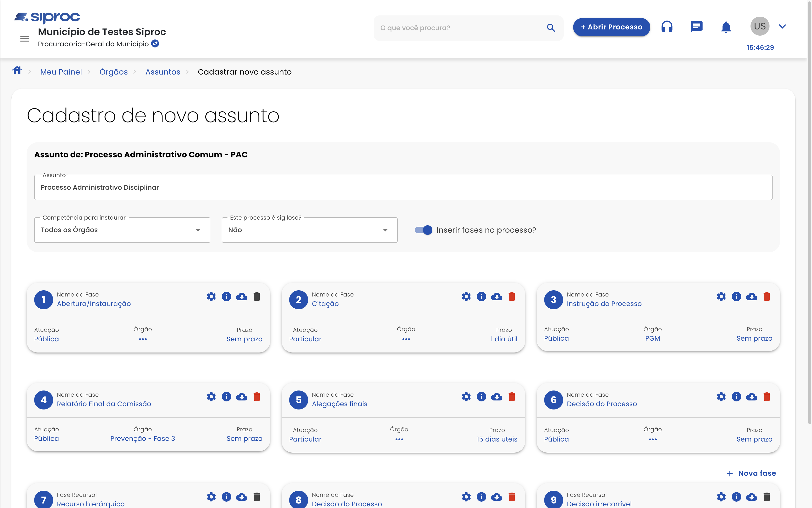Open settings gear for Abertura/Instauração phase

click(211, 296)
